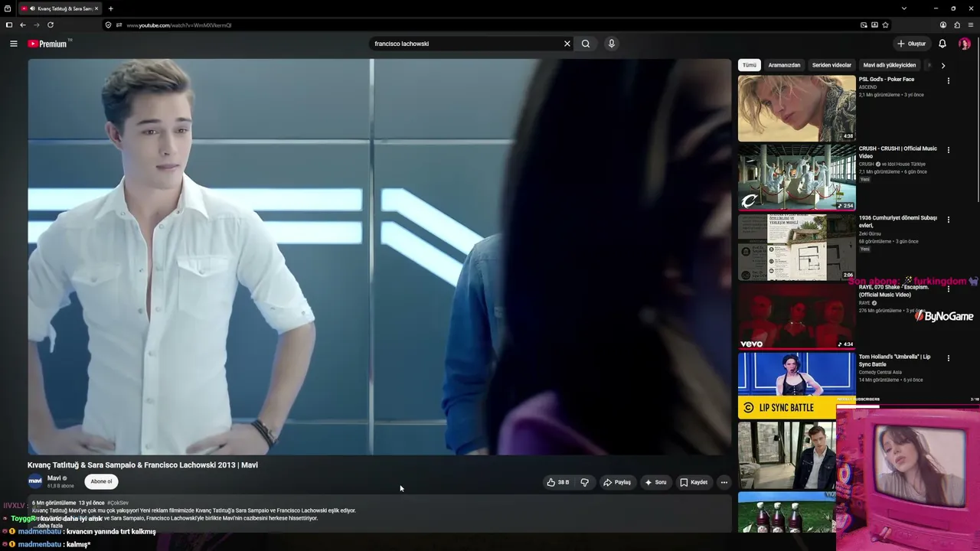This screenshot has width=980, height=551.
Task: Open site permissions icon in address bar
Action: pos(119,25)
